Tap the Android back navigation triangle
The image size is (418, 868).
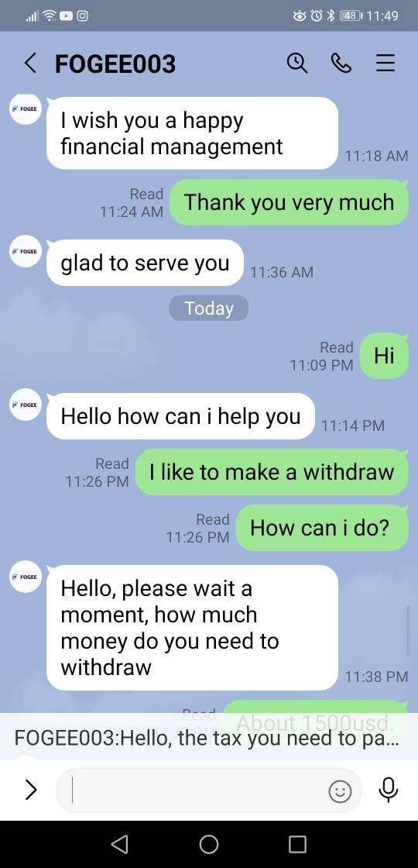point(119,844)
